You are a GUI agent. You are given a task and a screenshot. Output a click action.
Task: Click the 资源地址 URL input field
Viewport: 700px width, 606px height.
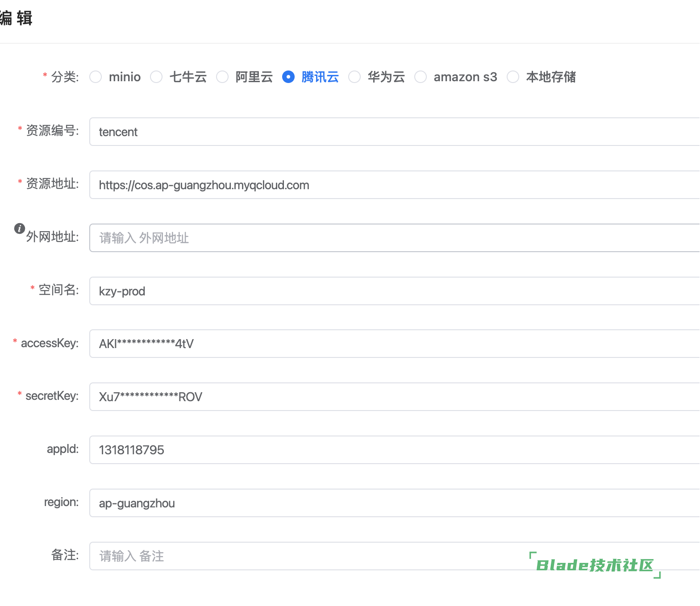coord(395,185)
